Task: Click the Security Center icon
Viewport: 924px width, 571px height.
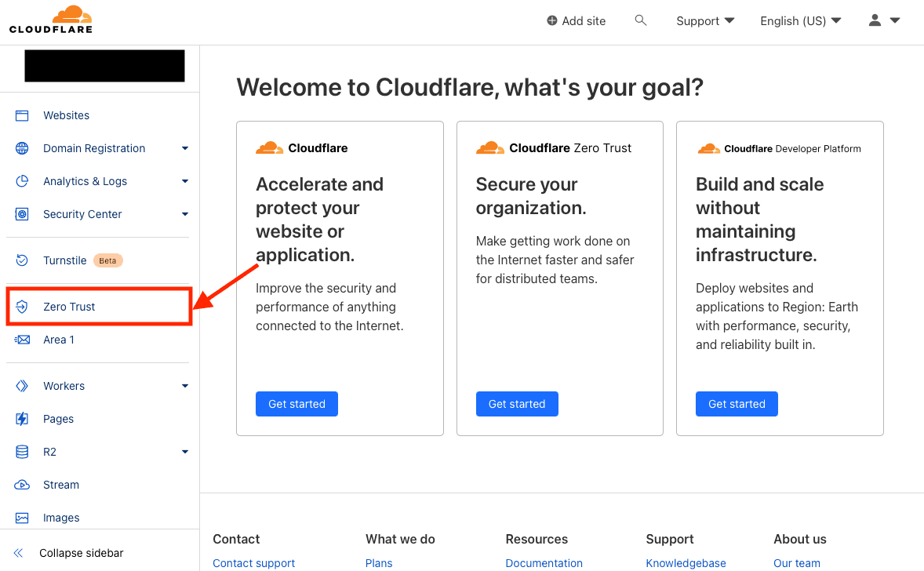Action: [22, 214]
